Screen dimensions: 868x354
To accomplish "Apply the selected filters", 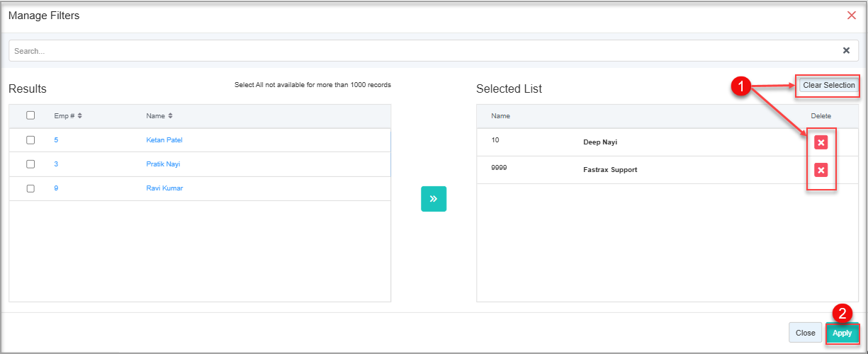I will [x=842, y=333].
